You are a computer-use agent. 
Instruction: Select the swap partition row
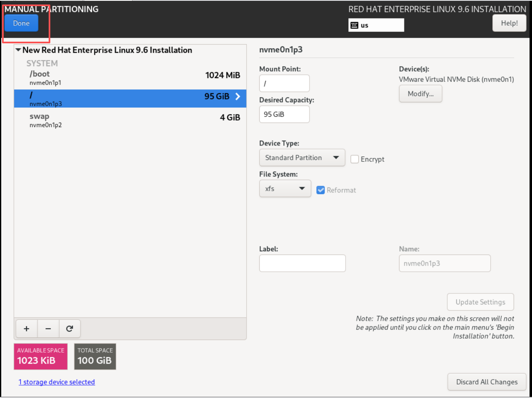click(130, 120)
